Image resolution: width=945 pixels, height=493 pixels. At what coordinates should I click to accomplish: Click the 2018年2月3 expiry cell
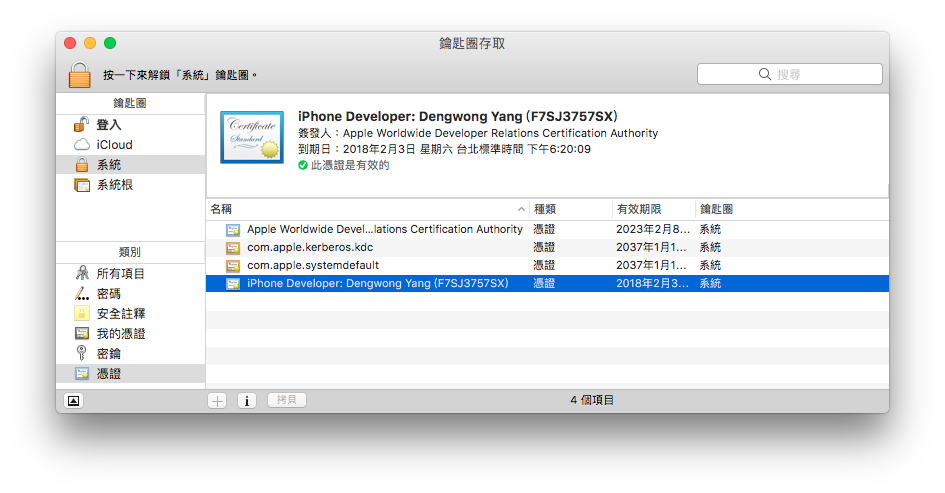coord(652,283)
